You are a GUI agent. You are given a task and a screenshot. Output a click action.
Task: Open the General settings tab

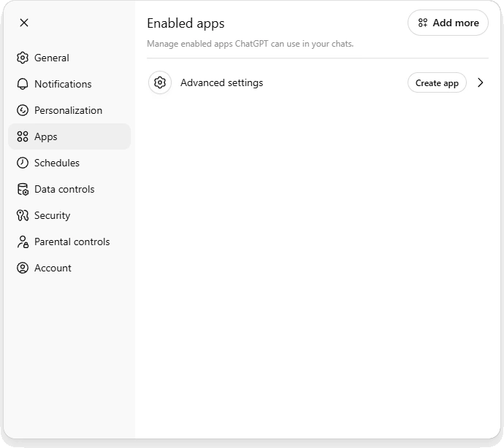[x=69, y=58]
